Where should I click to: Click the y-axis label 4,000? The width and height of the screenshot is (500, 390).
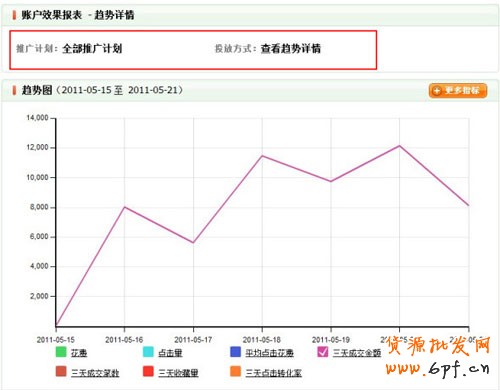[x=39, y=266]
